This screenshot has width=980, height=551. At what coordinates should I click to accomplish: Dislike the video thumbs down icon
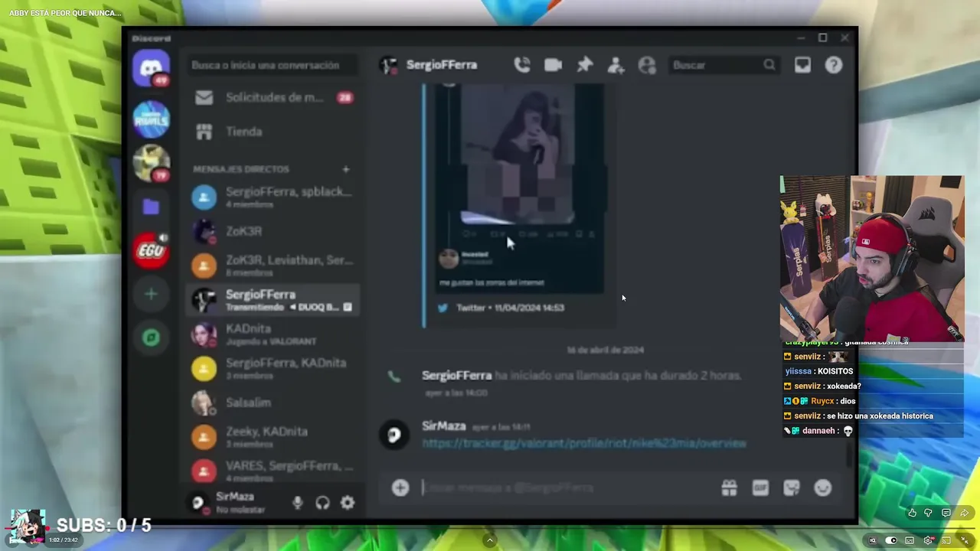click(929, 514)
